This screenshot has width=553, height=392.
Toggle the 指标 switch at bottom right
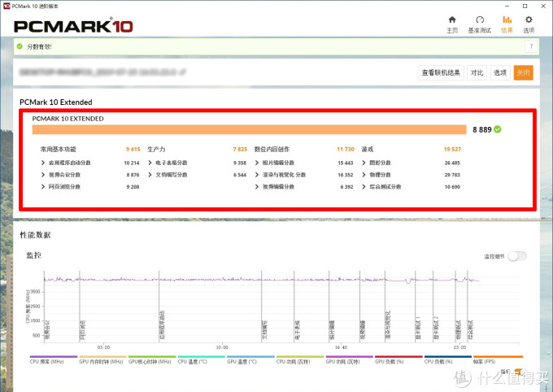pyautogui.click(x=519, y=372)
